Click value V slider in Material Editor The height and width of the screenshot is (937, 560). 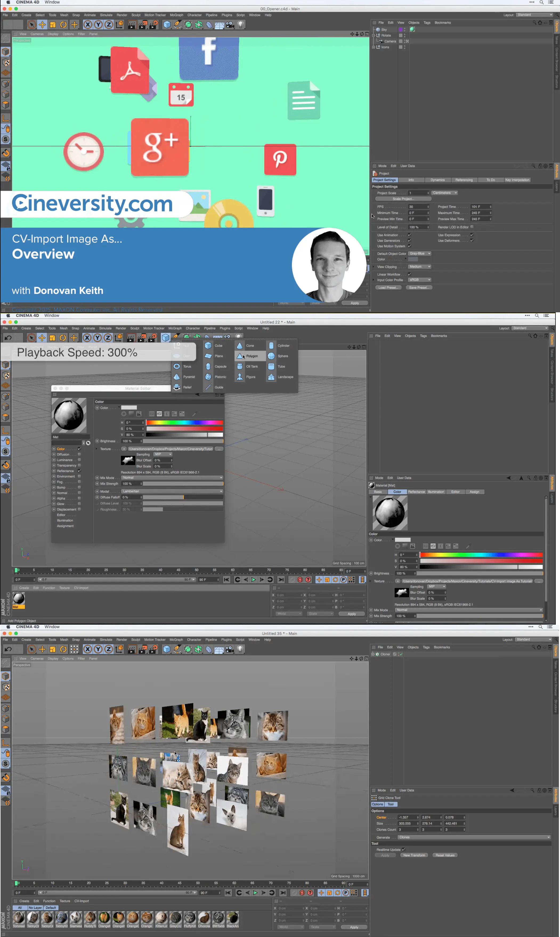[185, 435]
